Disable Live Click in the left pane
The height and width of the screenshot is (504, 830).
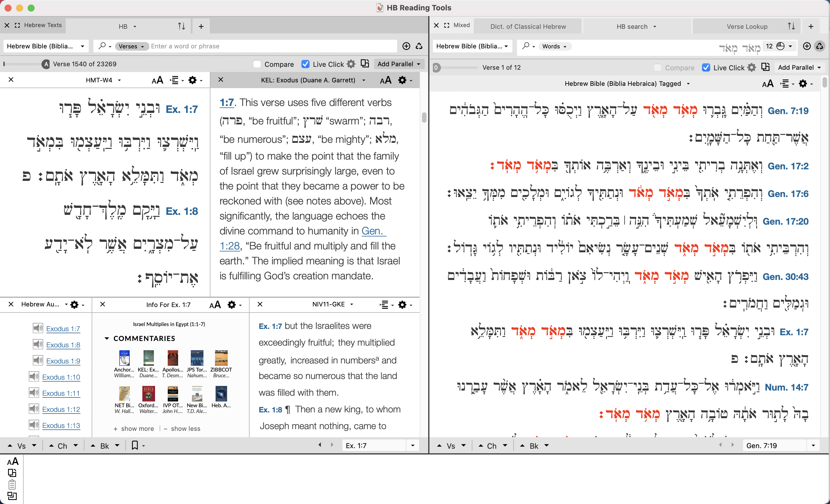coord(305,64)
